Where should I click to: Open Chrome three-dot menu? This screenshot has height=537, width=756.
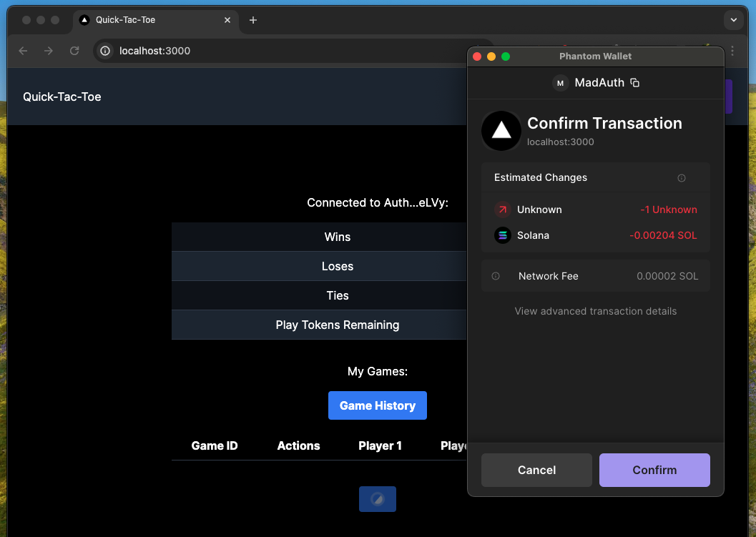tap(732, 51)
